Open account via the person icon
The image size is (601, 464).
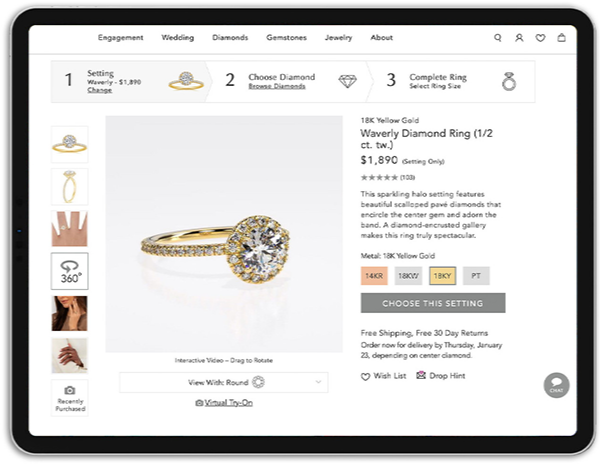(x=519, y=38)
